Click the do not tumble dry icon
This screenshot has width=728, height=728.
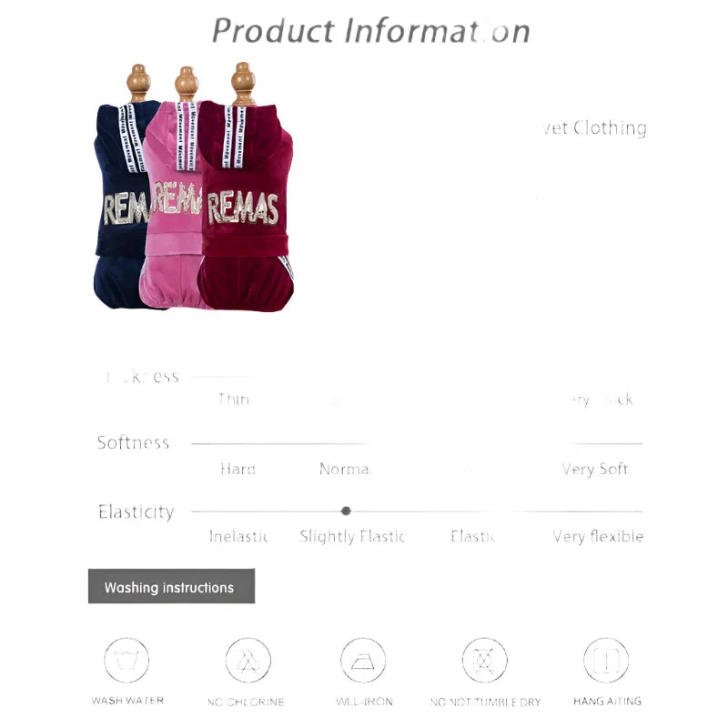484,660
